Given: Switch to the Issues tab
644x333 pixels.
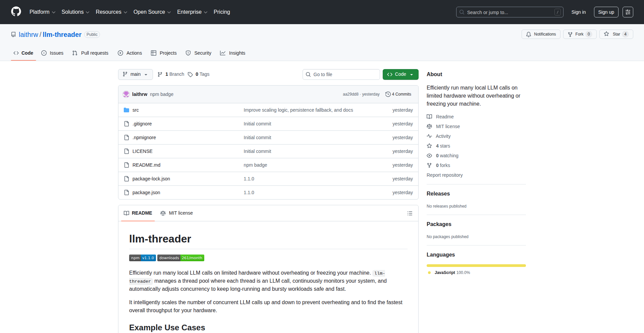Looking at the screenshot, I should coord(52,53).
